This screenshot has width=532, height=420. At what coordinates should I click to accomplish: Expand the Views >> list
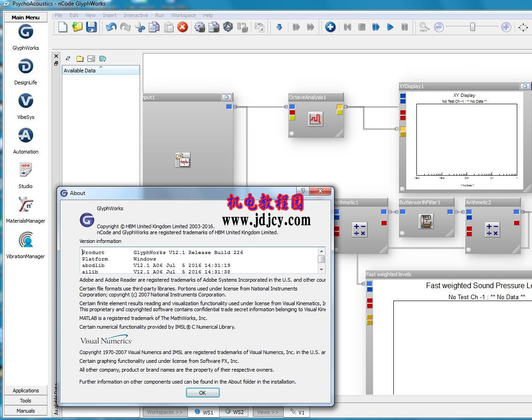(267, 412)
